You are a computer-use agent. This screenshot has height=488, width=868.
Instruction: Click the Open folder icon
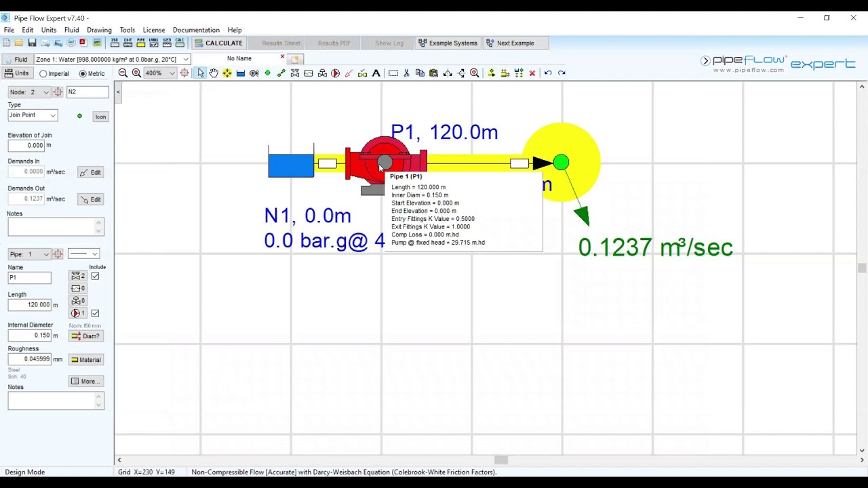click(19, 43)
